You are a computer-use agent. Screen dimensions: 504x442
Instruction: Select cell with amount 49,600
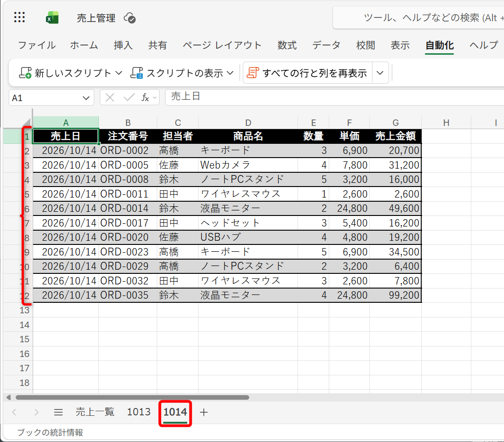395,209
